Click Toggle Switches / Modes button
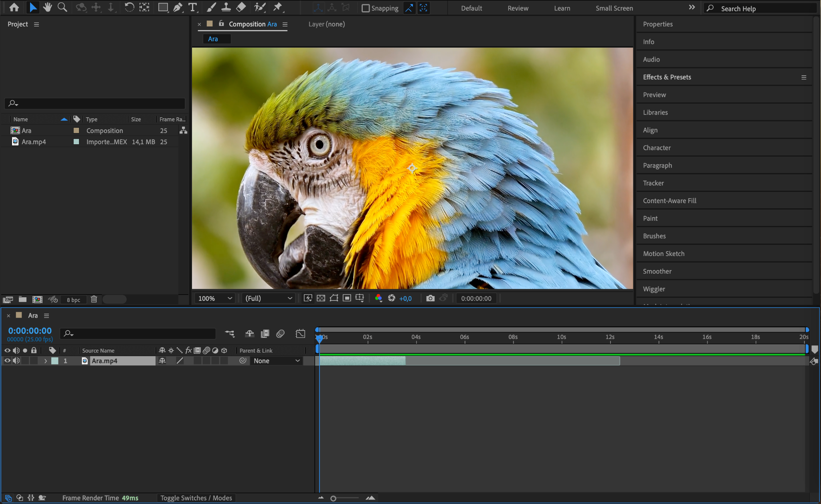The image size is (821, 504). [196, 498]
